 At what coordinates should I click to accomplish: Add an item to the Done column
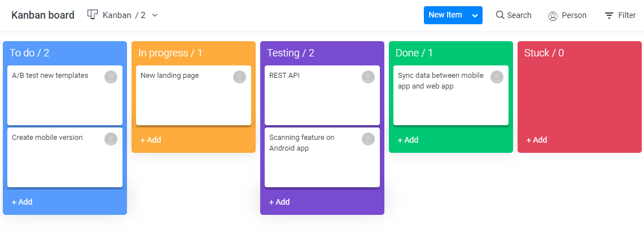click(x=408, y=140)
